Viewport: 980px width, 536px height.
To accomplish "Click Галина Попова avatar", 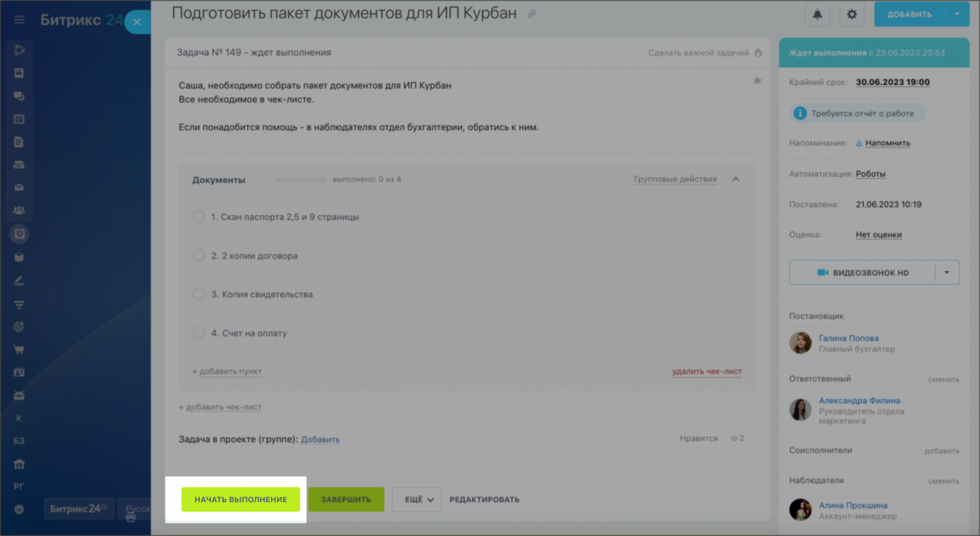I will click(x=801, y=342).
